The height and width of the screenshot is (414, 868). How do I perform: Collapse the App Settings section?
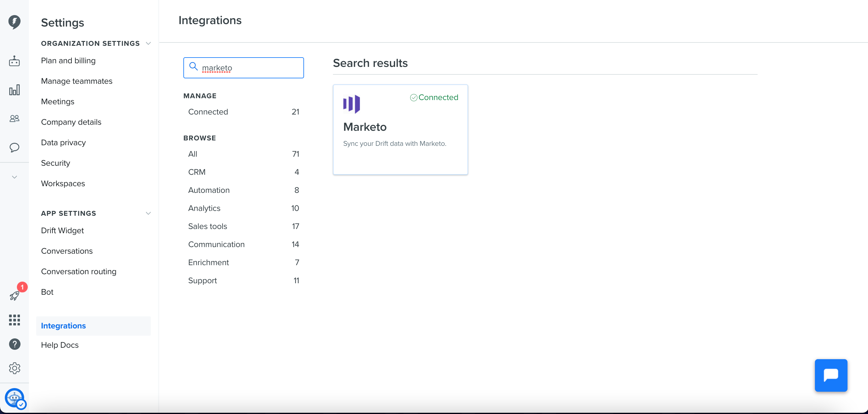tap(148, 213)
